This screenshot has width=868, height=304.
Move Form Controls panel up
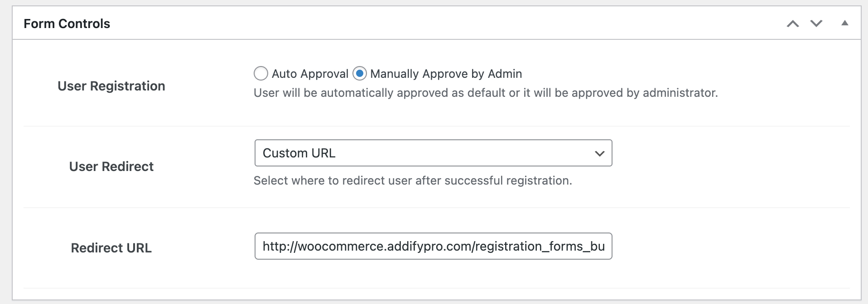(x=793, y=24)
